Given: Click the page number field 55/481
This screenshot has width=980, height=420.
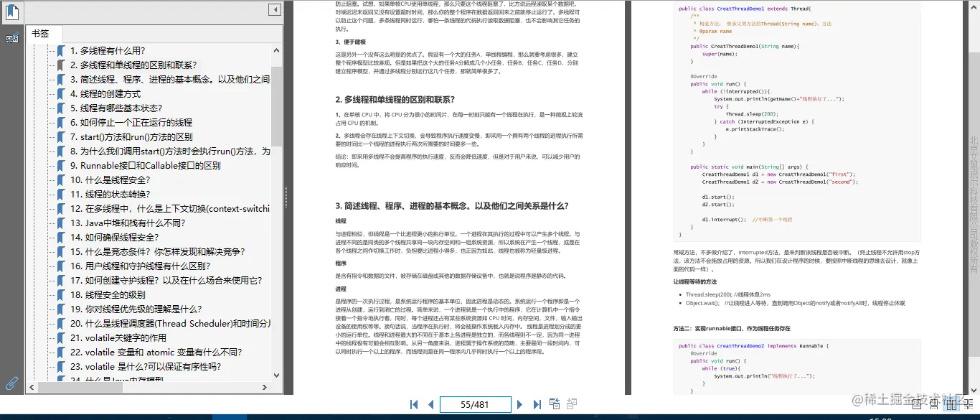Looking at the screenshot, I should [x=475, y=404].
